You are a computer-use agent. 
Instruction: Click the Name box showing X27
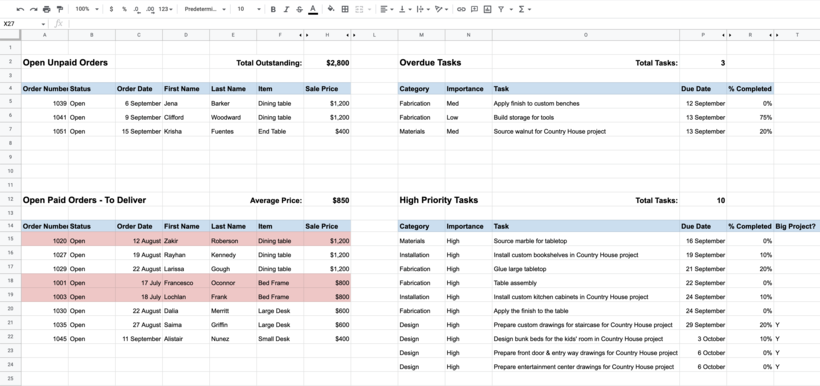(21, 24)
